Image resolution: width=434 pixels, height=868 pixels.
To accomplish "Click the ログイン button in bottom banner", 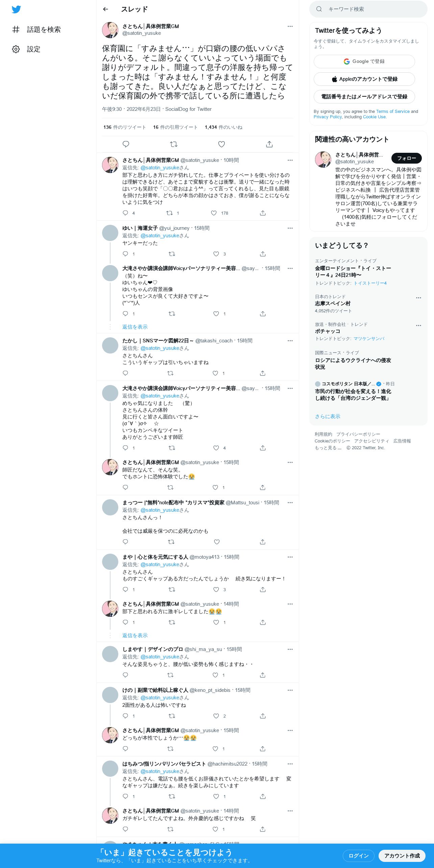I will 358,855.
